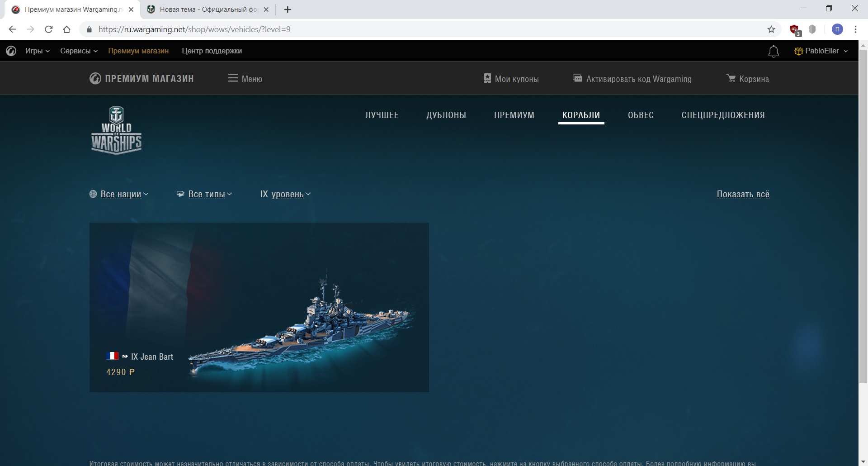Click the browser back arrow
The width and height of the screenshot is (868, 466).
pyautogui.click(x=12, y=29)
